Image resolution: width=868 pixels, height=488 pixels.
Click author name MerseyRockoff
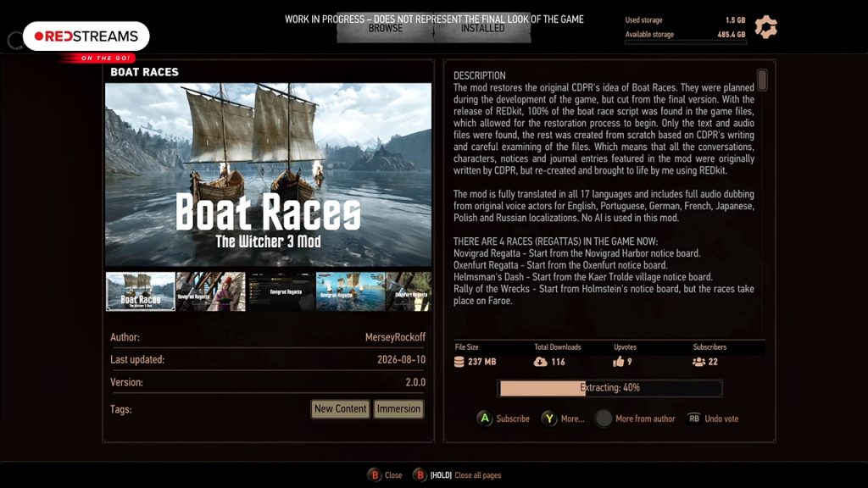pyautogui.click(x=395, y=337)
